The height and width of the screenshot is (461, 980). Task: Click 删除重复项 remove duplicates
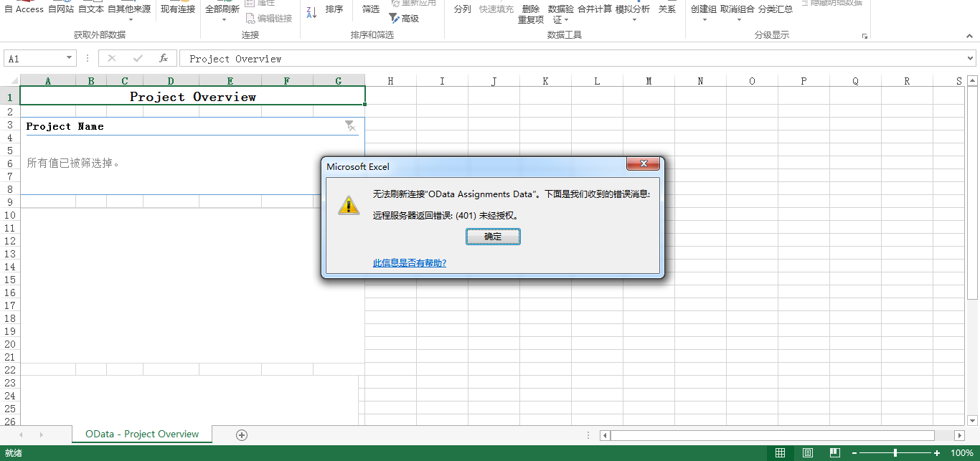point(531,14)
